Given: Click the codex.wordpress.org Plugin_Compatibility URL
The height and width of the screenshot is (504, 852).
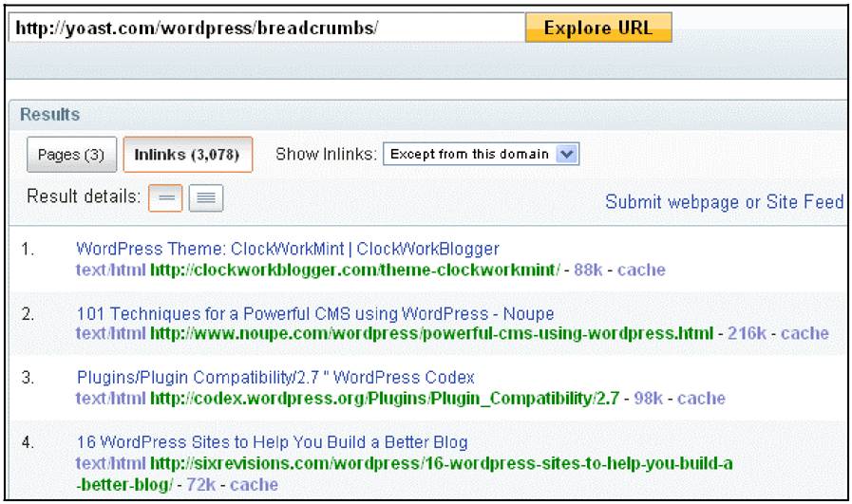Looking at the screenshot, I should pyautogui.click(x=385, y=398).
